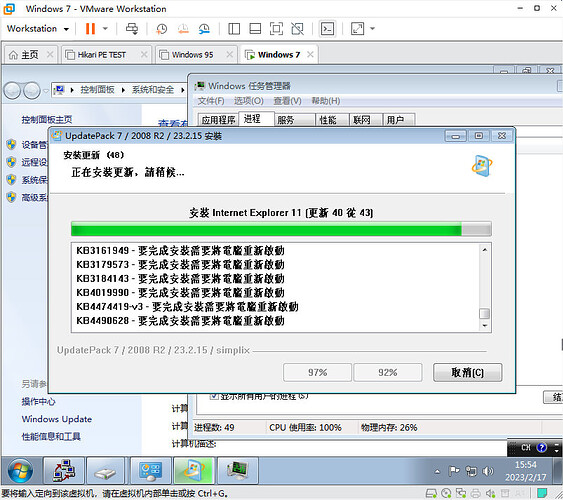Switch to the Windows 95 tab
This screenshot has height=500, width=563.
[x=192, y=55]
